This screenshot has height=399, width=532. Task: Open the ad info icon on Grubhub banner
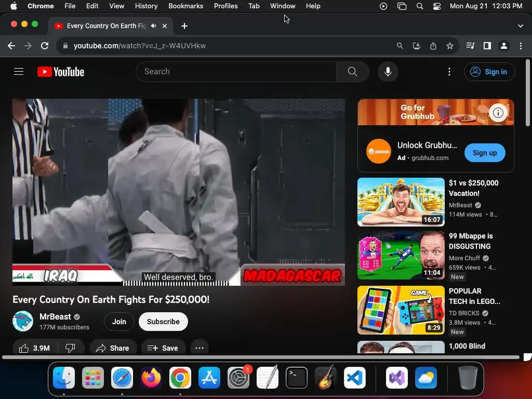click(x=498, y=113)
